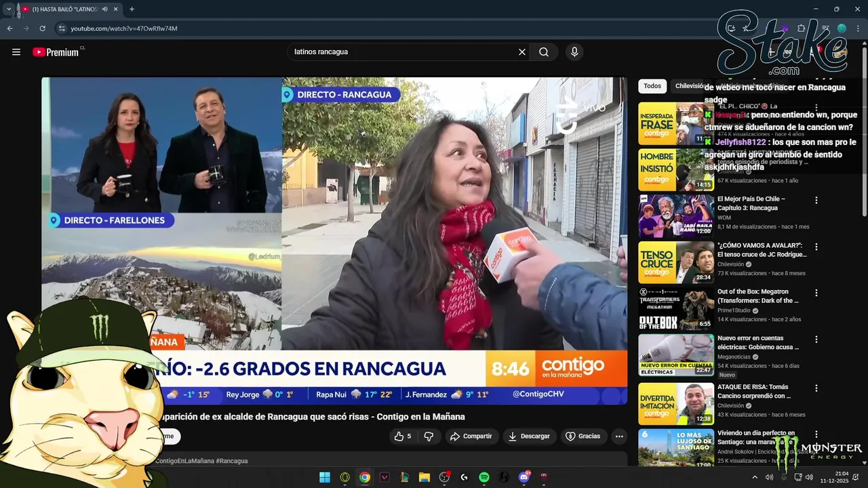Open El Mejor País De Chile – Capítulo 3 title

pyautogui.click(x=751, y=203)
